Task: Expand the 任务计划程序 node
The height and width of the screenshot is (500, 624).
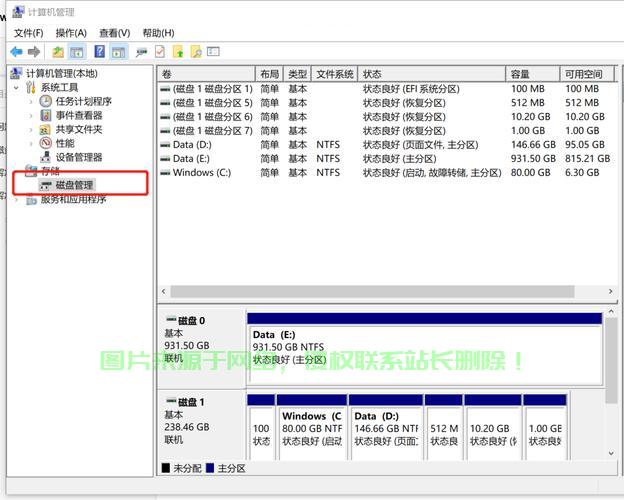Action: pos(31,102)
